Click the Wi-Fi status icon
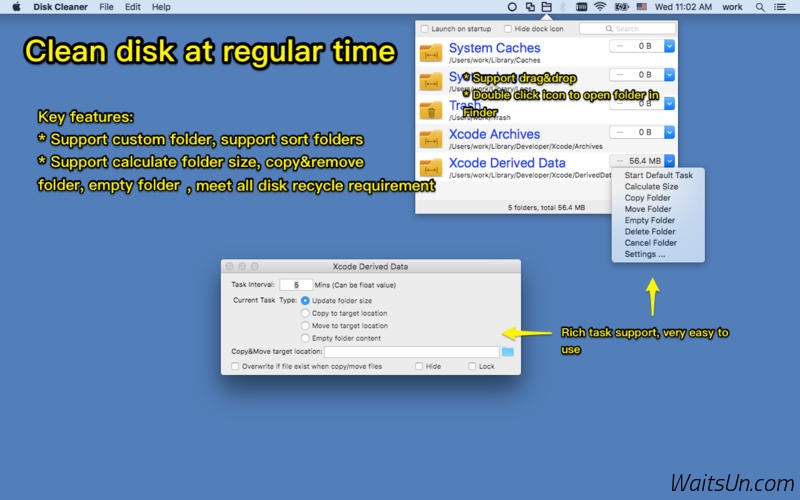 click(600, 7)
